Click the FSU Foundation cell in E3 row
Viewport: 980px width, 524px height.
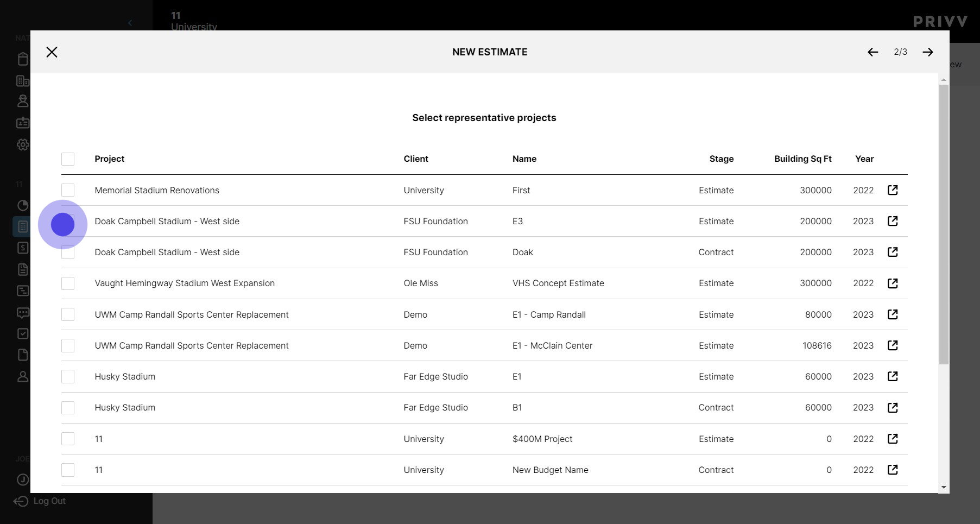tap(435, 221)
